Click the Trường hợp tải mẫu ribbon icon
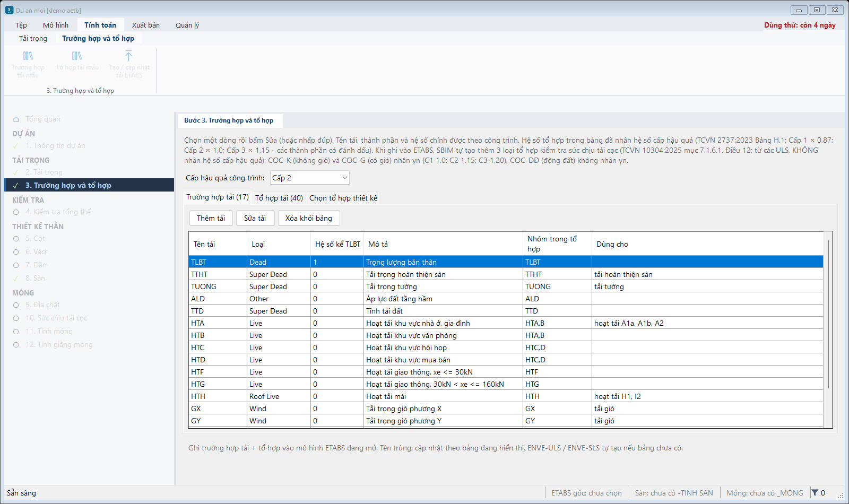This screenshot has width=849, height=504. [28, 64]
